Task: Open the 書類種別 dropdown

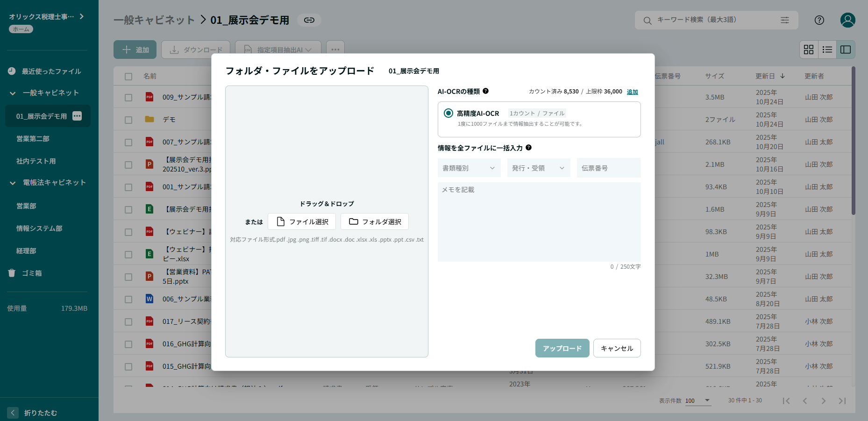Action: [x=469, y=167]
